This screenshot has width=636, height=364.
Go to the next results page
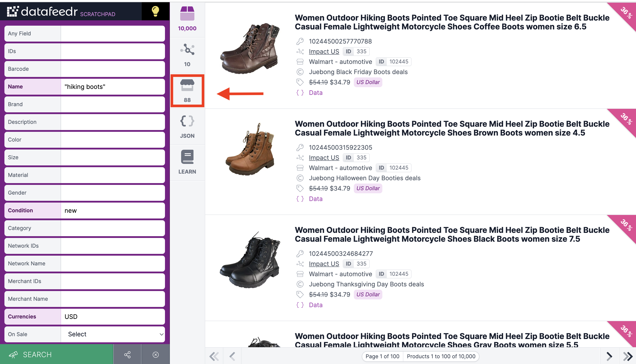[609, 356]
